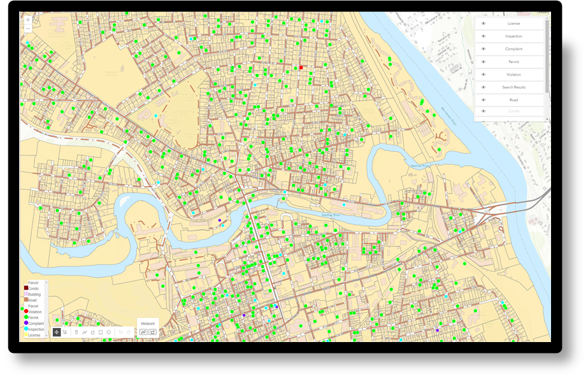Select the draw polygon tool in sketch toolbar
The width and height of the screenshot is (588, 379).
pos(92,332)
